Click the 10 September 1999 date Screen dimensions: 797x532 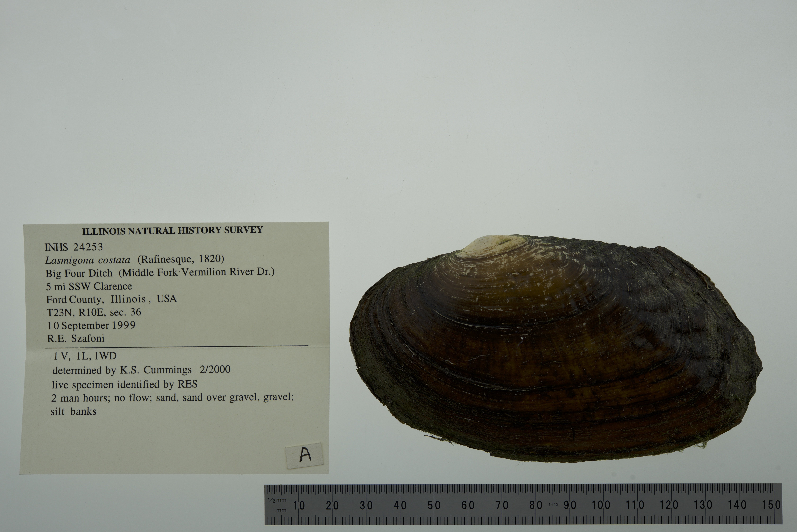(x=91, y=325)
